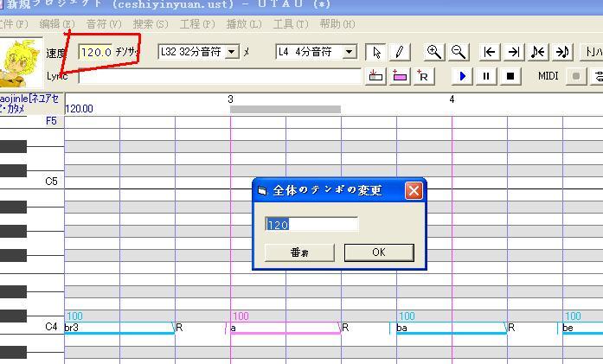Open the 帮助(H) menu
Image resolution: width=603 pixels, height=364 pixels.
[337, 24]
